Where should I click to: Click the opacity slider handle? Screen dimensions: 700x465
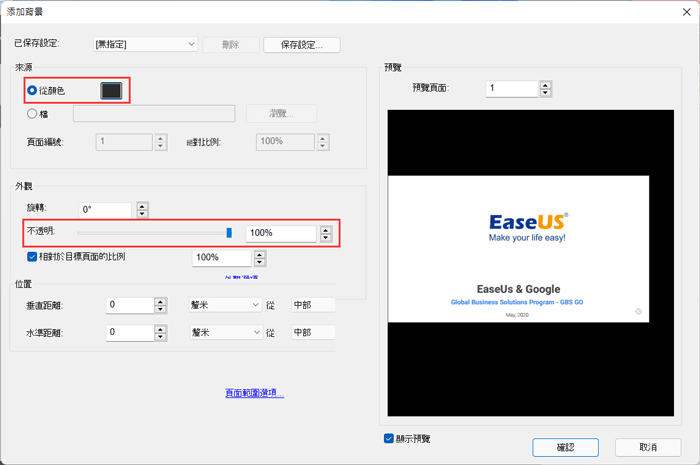coord(229,233)
